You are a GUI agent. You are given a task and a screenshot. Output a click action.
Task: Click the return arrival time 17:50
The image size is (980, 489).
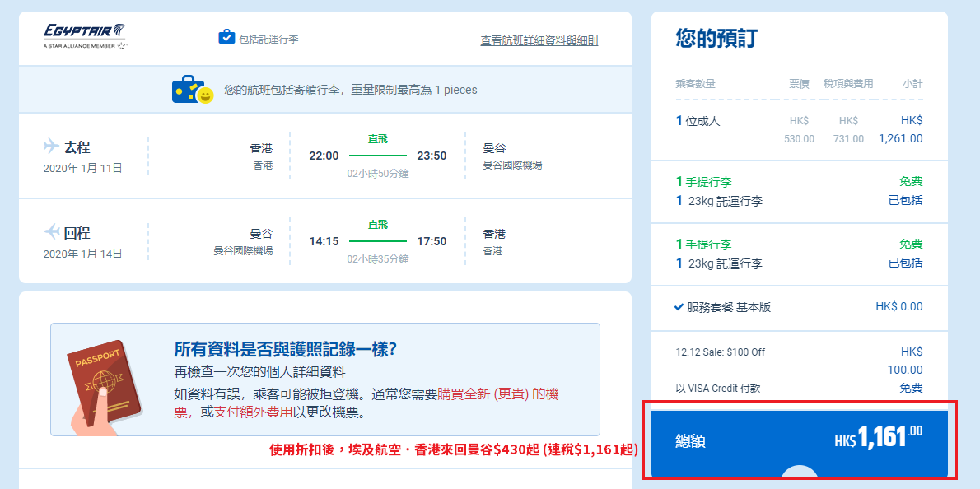pos(432,241)
